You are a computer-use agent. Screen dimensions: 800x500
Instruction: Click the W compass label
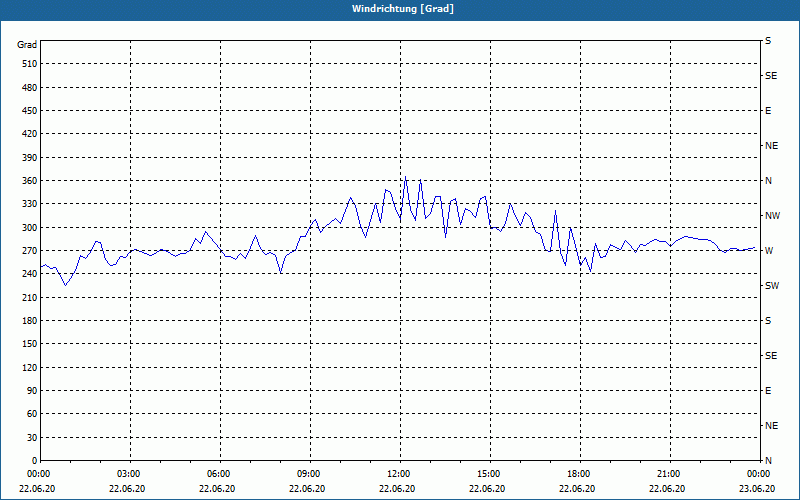[x=769, y=251]
